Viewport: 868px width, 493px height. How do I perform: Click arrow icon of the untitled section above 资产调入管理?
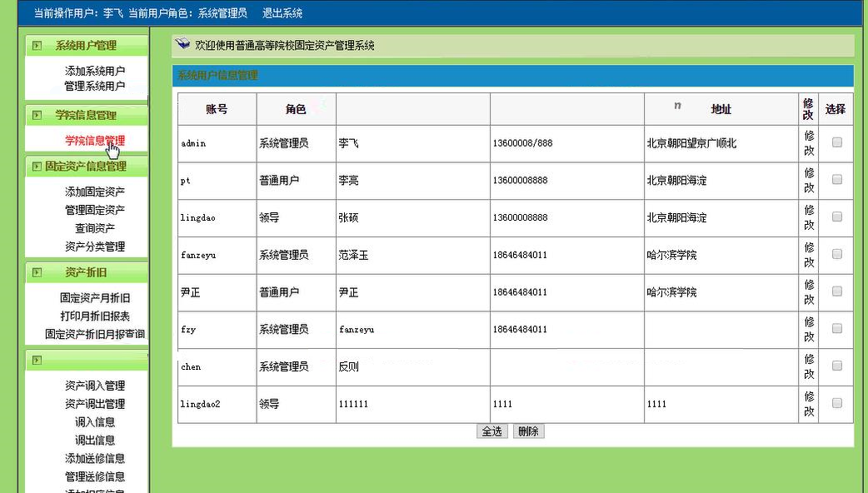click(37, 361)
